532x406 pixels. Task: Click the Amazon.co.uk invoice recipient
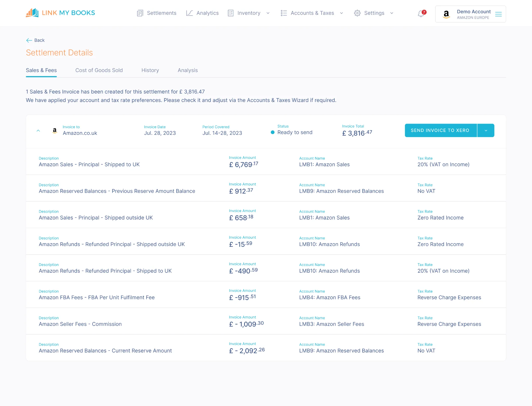[80, 133]
